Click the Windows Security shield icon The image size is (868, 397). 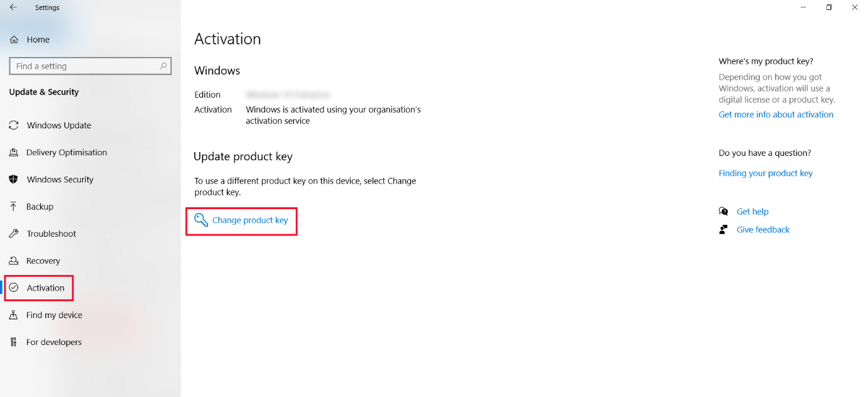coord(14,180)
